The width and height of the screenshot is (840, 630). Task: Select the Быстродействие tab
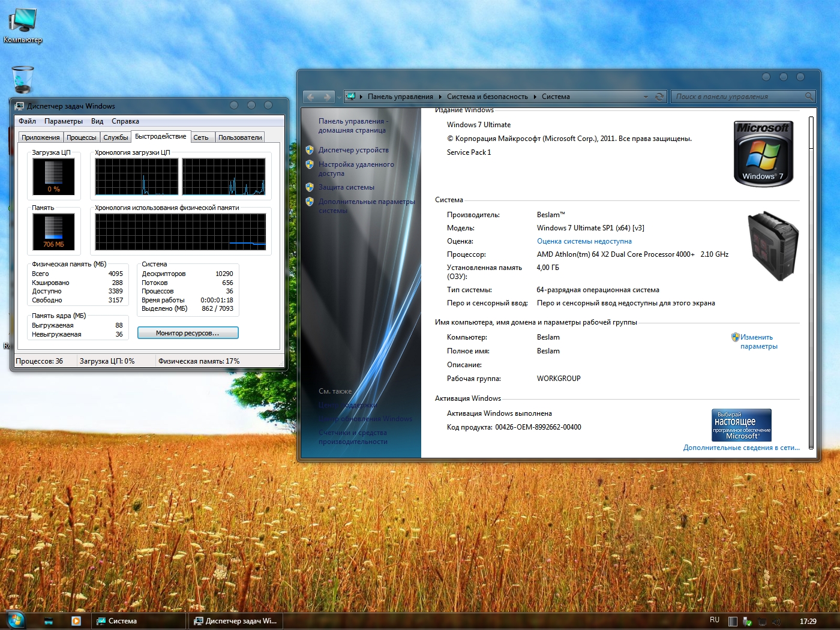(161, 137)
